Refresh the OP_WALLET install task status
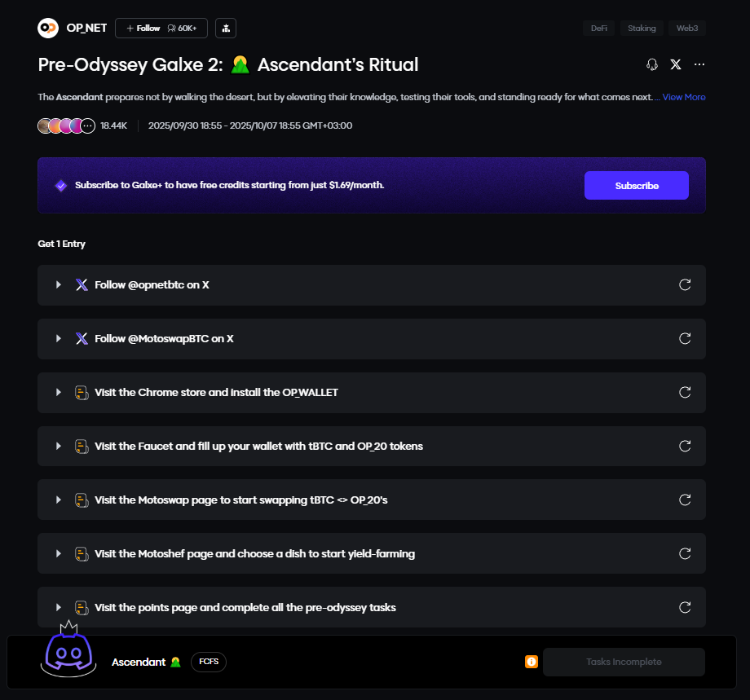The image size is (750, 700). point(685,392)
